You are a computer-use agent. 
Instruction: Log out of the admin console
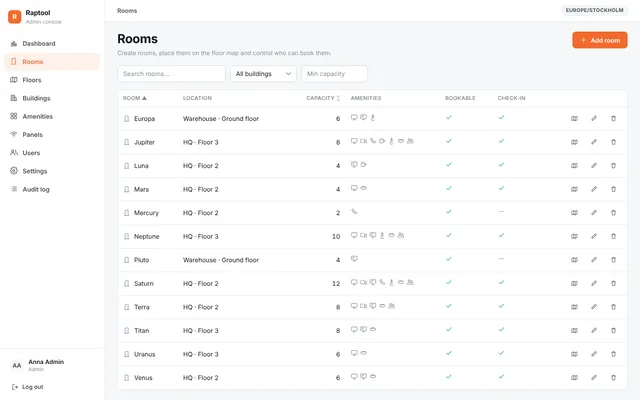point(28,387)
